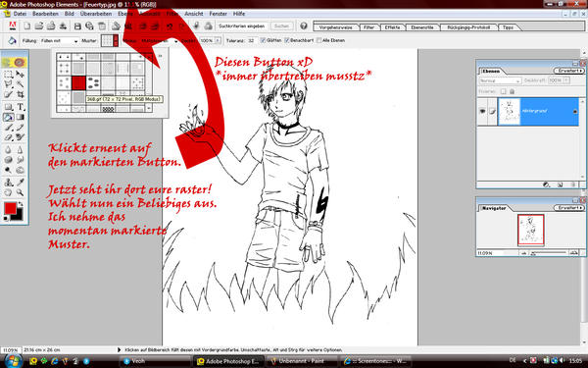588x368 pixels.
Task: Switch to the Effekte tab
Action: click(x=392, y=27)
